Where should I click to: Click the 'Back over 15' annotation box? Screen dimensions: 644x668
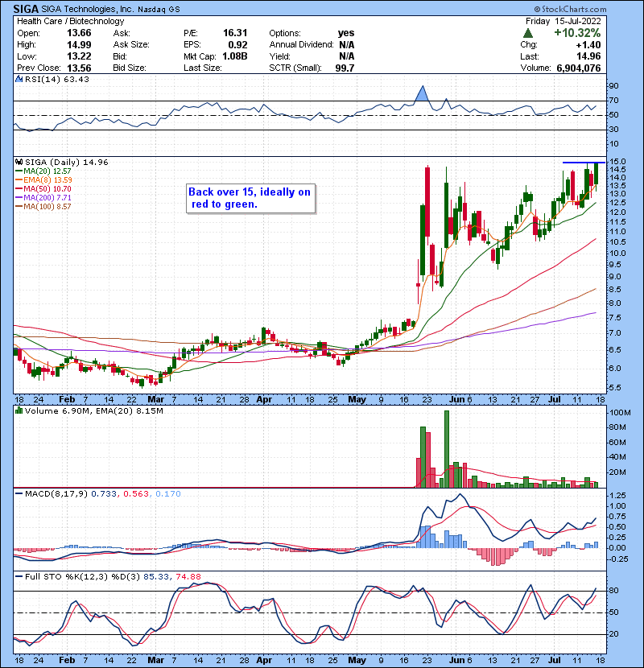pos(250,198)
